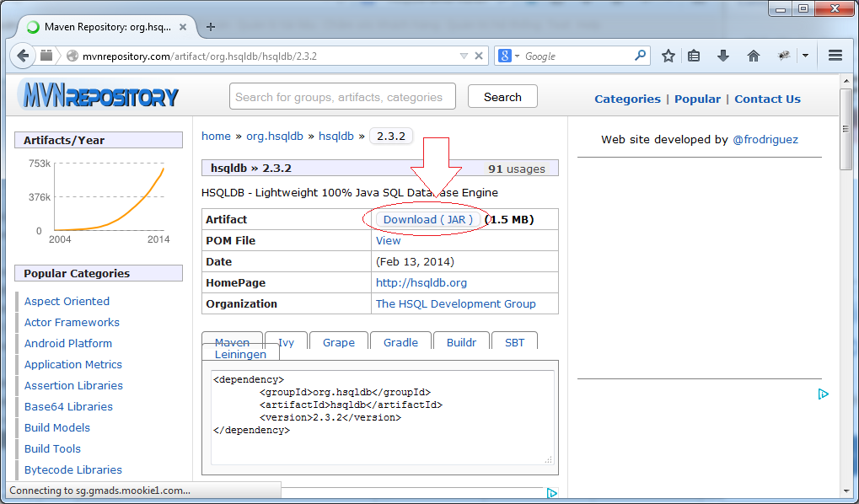Expand the add-on dropdown arrow
859x504 pixels.
pos(805,56)
